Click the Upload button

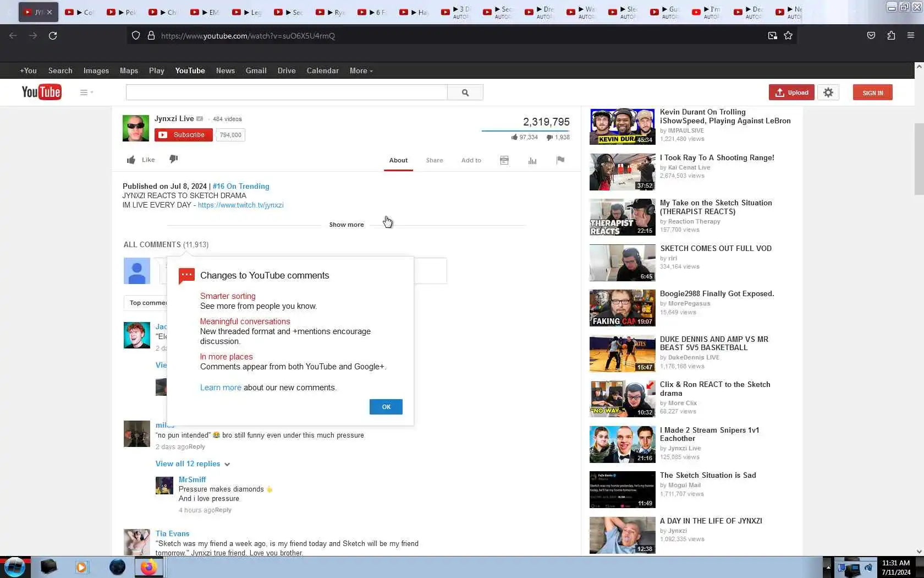pos(792,92)
